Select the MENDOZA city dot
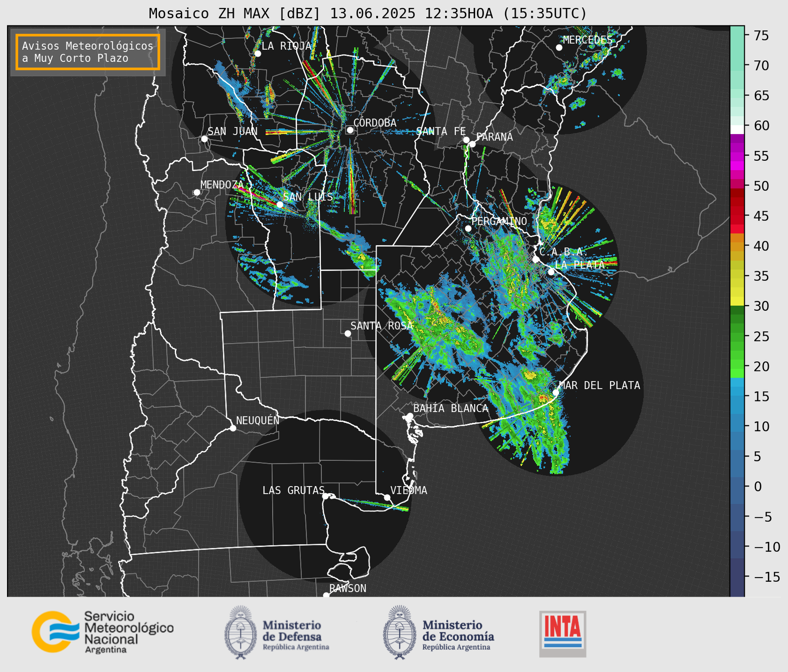The image size is (788, 672). tap(197, 193)
